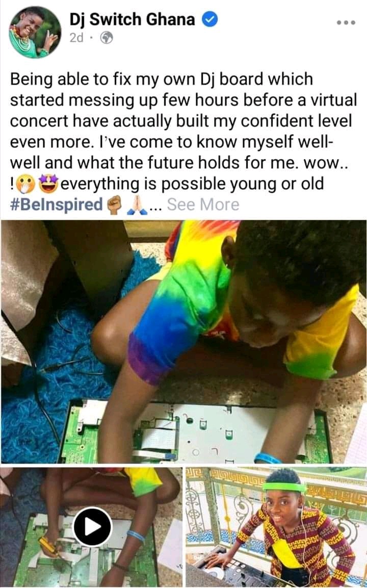
Task: Click the Dj Switch Ghana page name
Action: pos(133,19)
